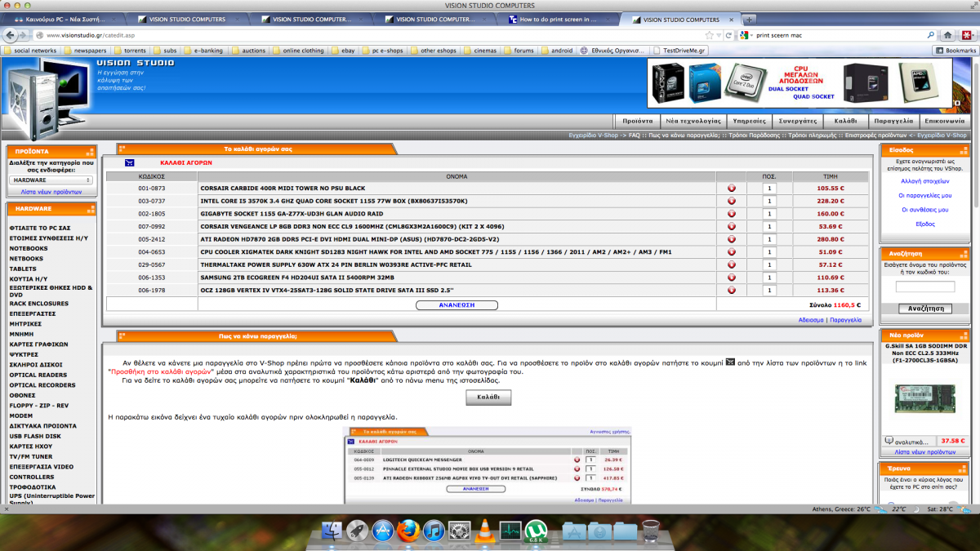Launch the App Store from Dock

point(383,532)
